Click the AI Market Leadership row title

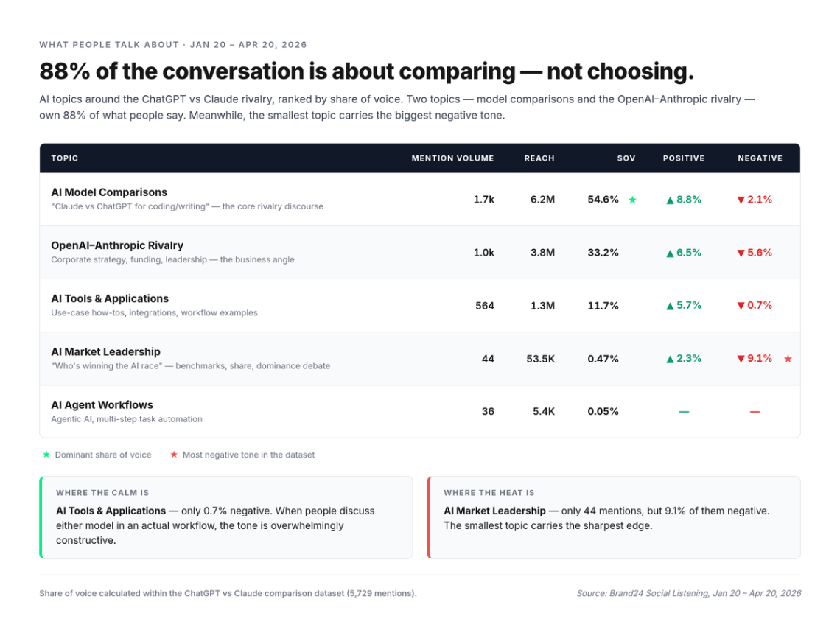(x=105, y=351)
